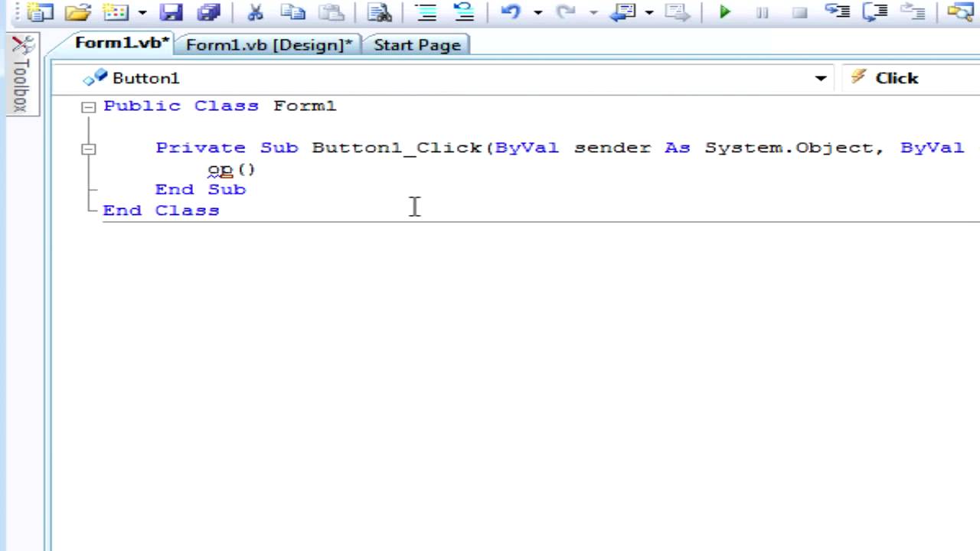Collapse the Button1_Click Sub outline block

click(89, 149)
